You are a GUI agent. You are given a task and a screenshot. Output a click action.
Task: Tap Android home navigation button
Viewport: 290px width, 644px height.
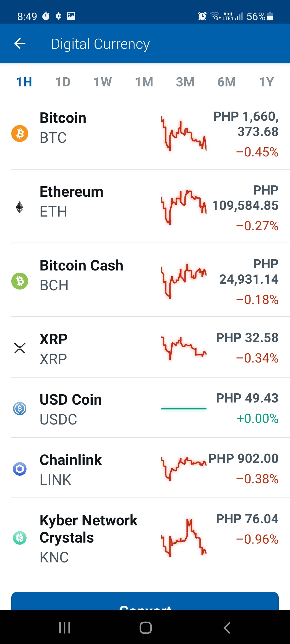pyautogui.click(x=146, y=628)
